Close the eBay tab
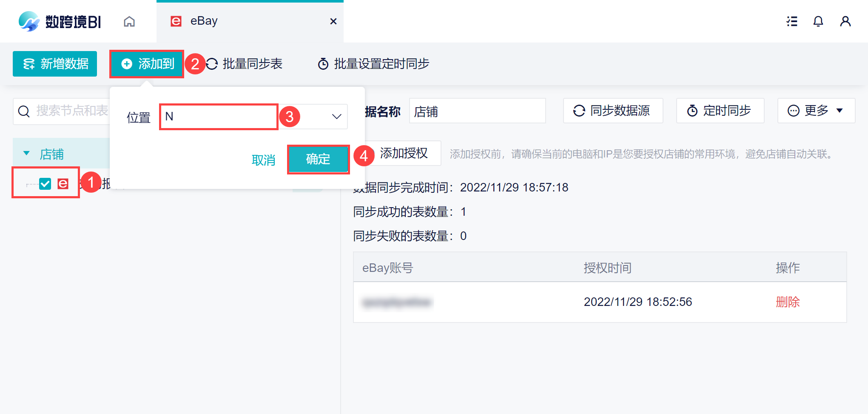Screen dimensions: 868x414 tap(333, 21)
